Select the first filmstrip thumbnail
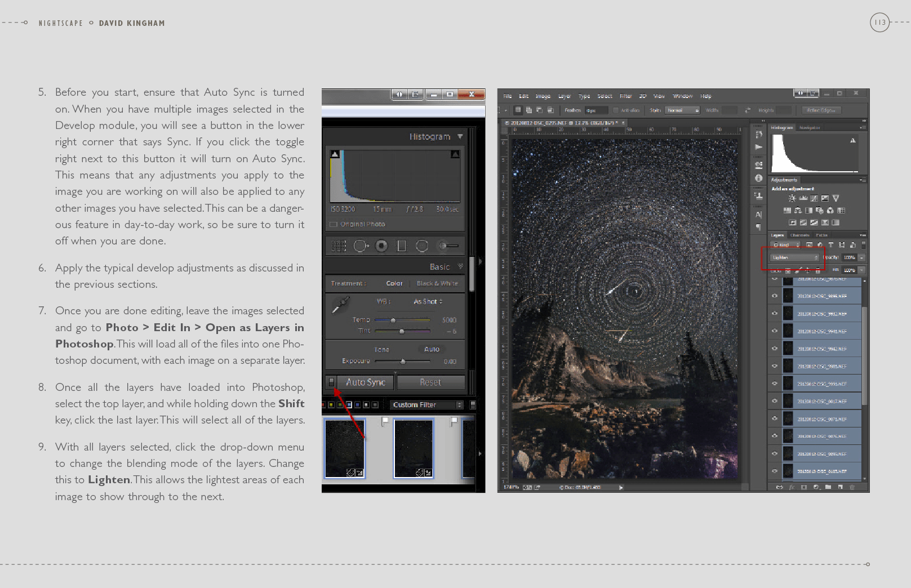This screenshot has height=588, width=911. coord(345,448)
